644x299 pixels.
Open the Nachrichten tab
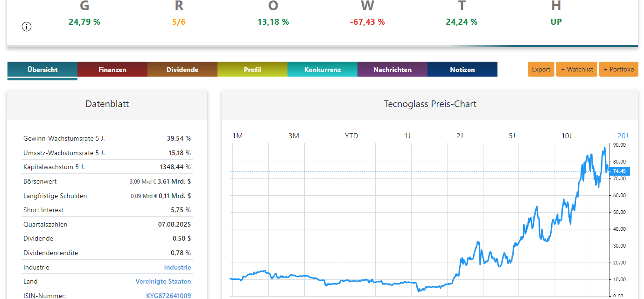point(392,70)
